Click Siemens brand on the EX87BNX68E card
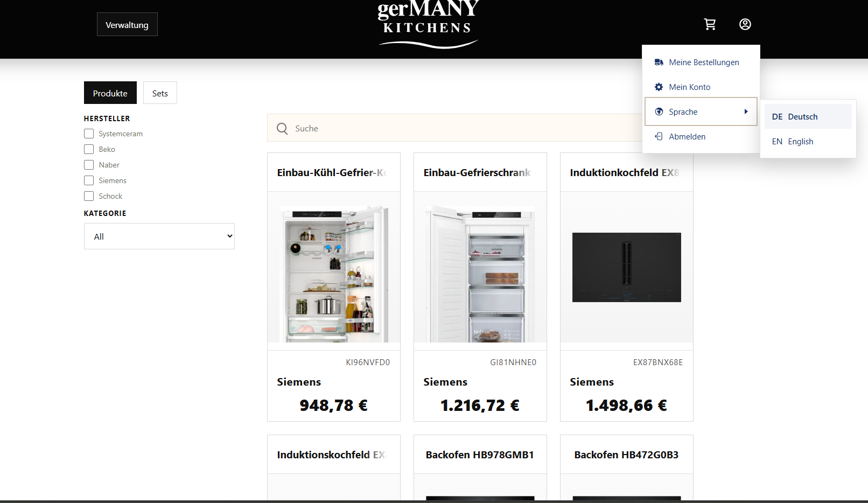Viewport: 868px width, 503px height. point(592,382)
